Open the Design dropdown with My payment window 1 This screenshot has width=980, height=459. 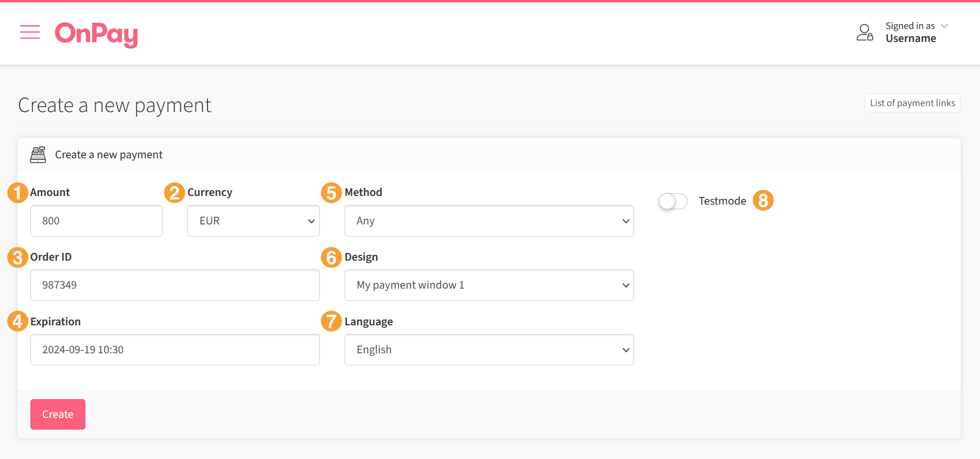coord(489,285)
